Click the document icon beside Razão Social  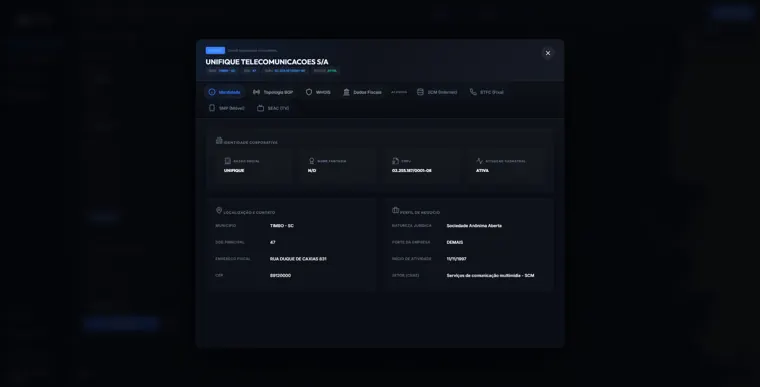pos(228,161)
